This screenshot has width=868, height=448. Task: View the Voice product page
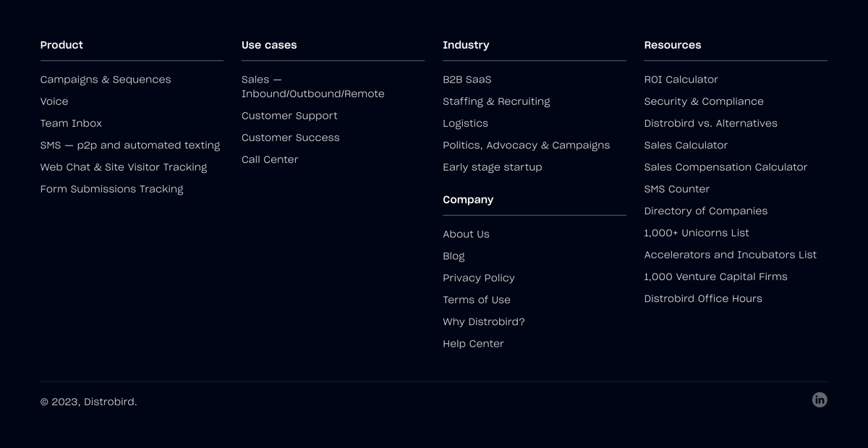click(54, 101)
